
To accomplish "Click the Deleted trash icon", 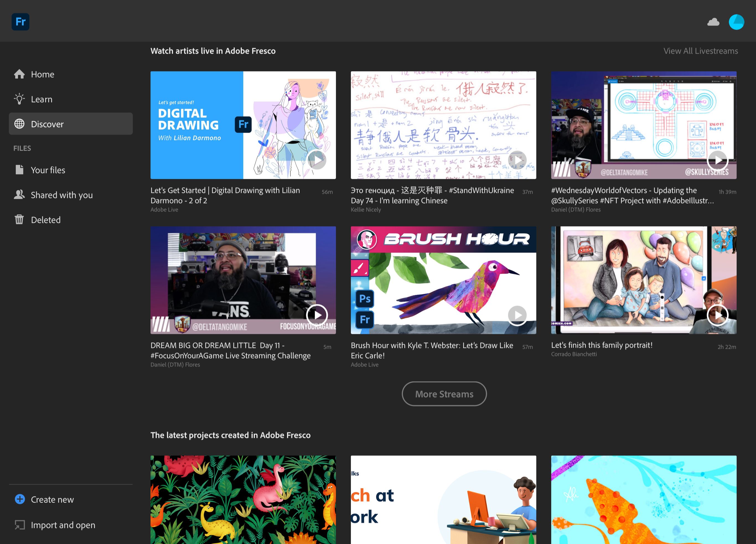I will pyautogui.click(x=19, y=220).
